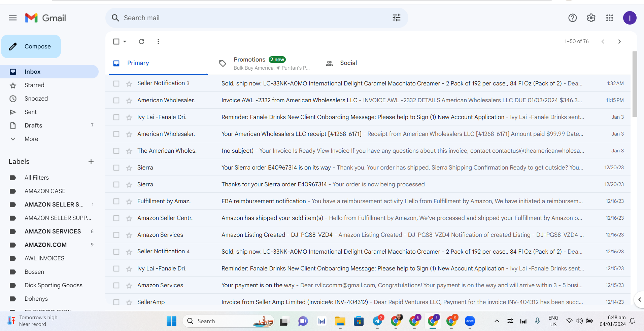Select the American Wholesalers receipt #1268-6171 email checkbox
The image size is (644, 331).
[x=116, y=134]
